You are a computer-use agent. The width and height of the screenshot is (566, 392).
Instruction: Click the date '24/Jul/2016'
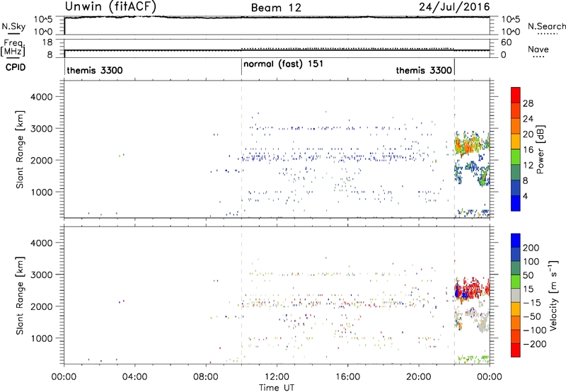(x=454, y=7)
